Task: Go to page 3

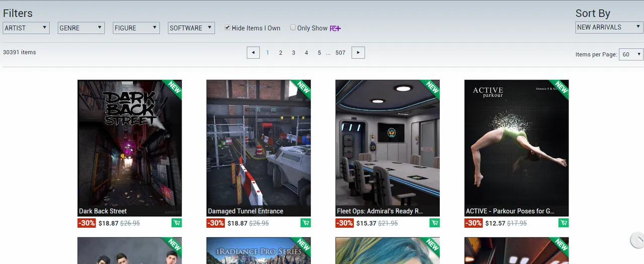Action: tap(293, 52)
